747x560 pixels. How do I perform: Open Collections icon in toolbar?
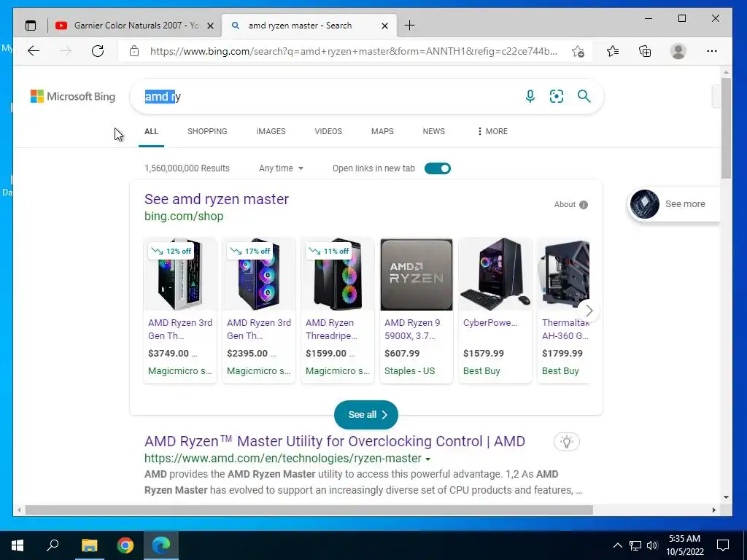(x=645, y=51)
